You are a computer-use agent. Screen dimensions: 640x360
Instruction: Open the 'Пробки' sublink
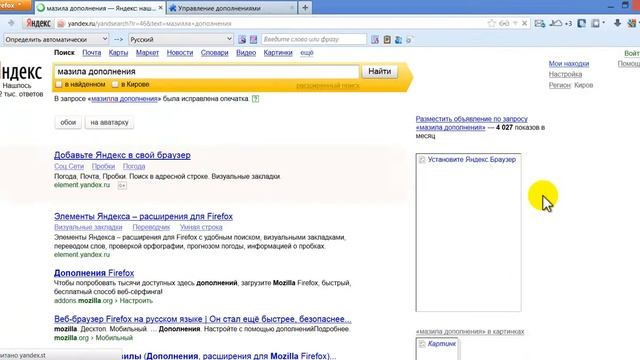tap(103, 166)
